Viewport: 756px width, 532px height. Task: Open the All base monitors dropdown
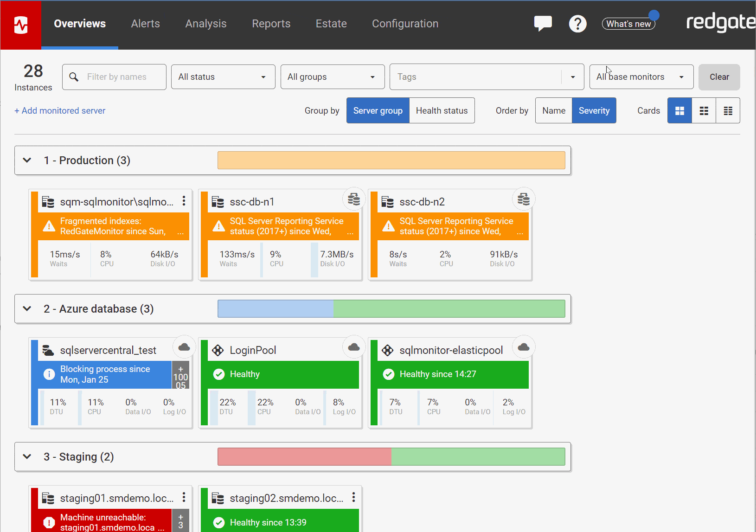641,77
